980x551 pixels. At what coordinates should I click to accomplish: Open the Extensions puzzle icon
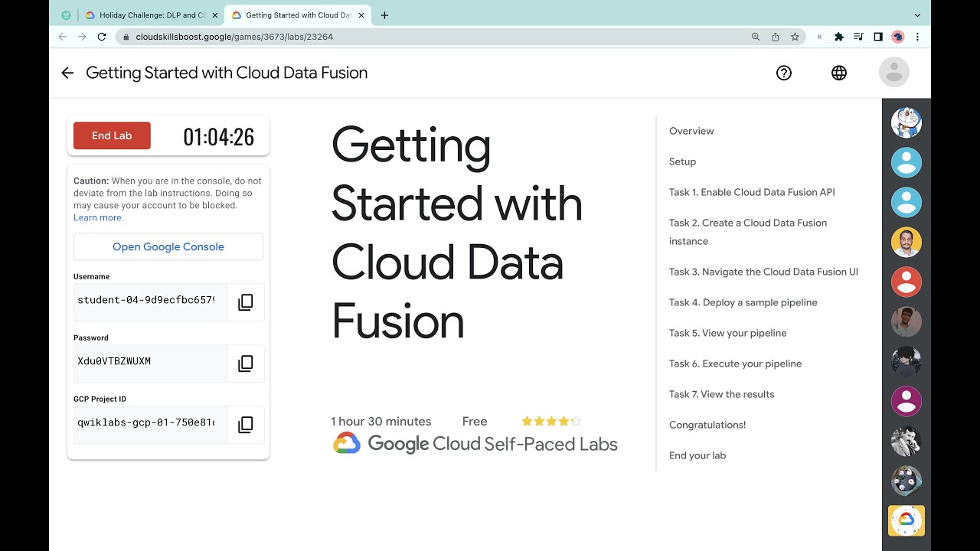839,37
